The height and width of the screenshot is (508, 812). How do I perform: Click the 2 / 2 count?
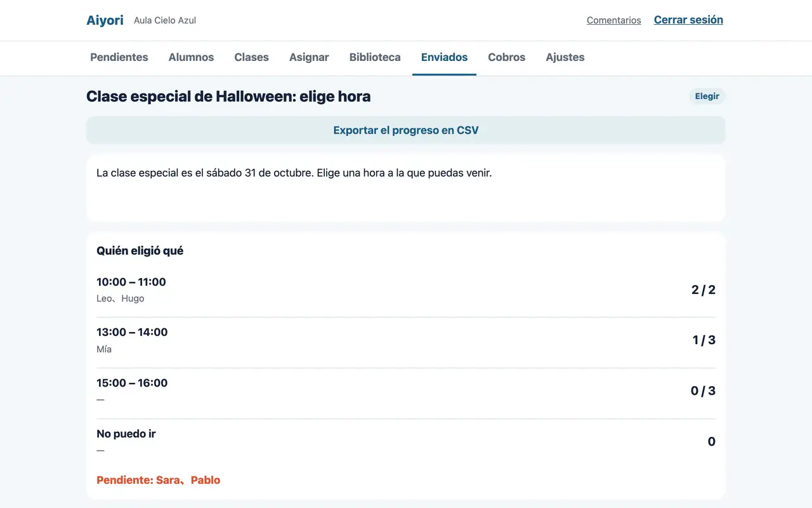point(704,290)
